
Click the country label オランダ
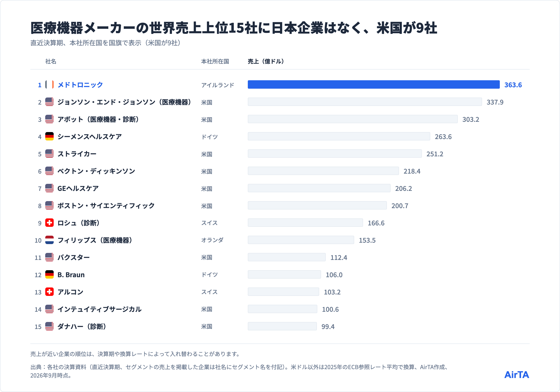[x=212, y=240]
